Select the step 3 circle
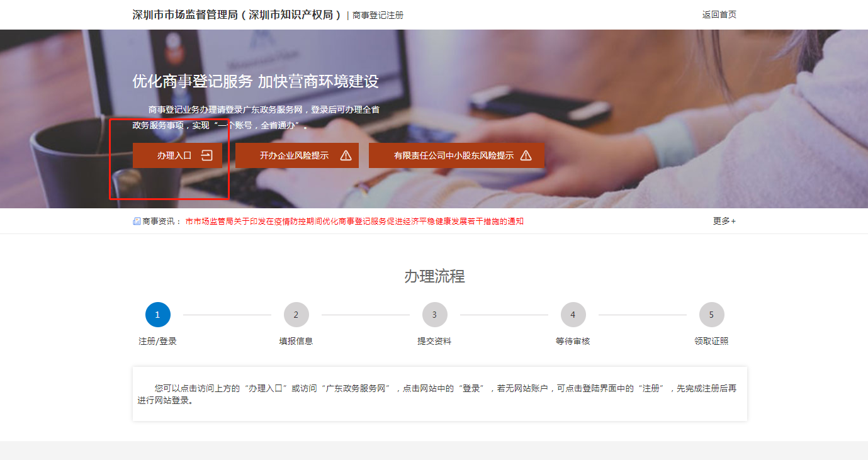868x460 pixels. tap(434, 315)
